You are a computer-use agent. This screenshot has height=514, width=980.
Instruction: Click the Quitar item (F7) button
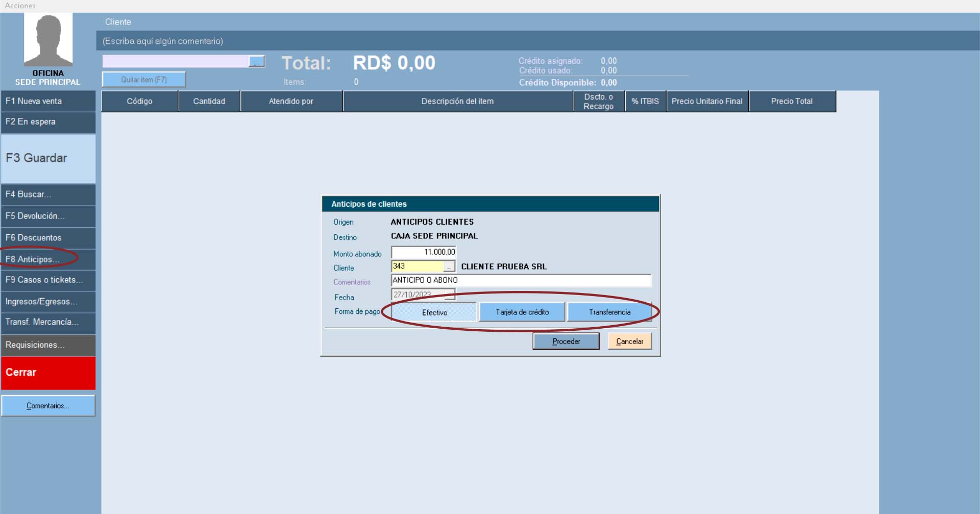click(x=144, y=80)
